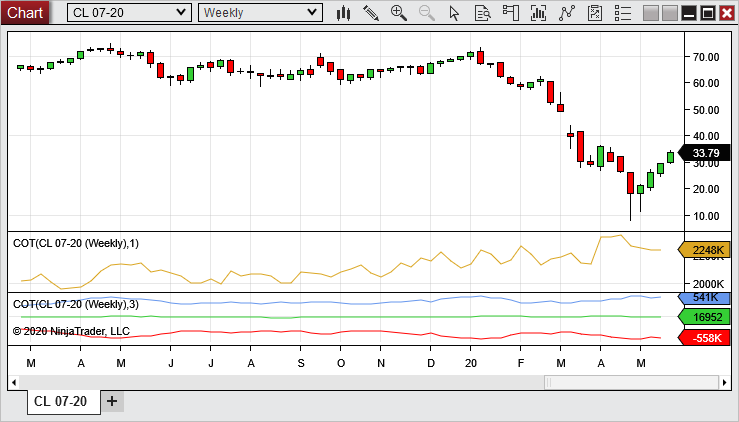Add a new tab with plus button
739x422 pixels.
112,401
